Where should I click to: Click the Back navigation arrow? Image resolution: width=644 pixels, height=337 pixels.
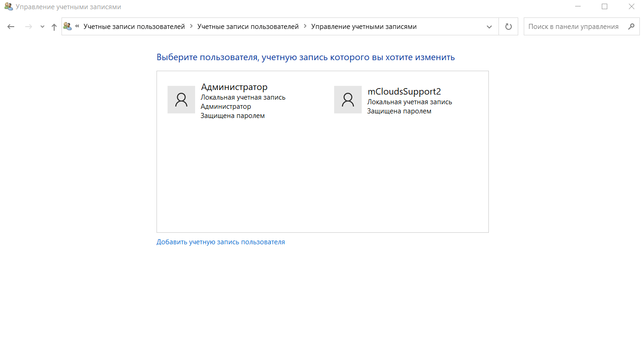pyautogui.click(x=11, y=27)
